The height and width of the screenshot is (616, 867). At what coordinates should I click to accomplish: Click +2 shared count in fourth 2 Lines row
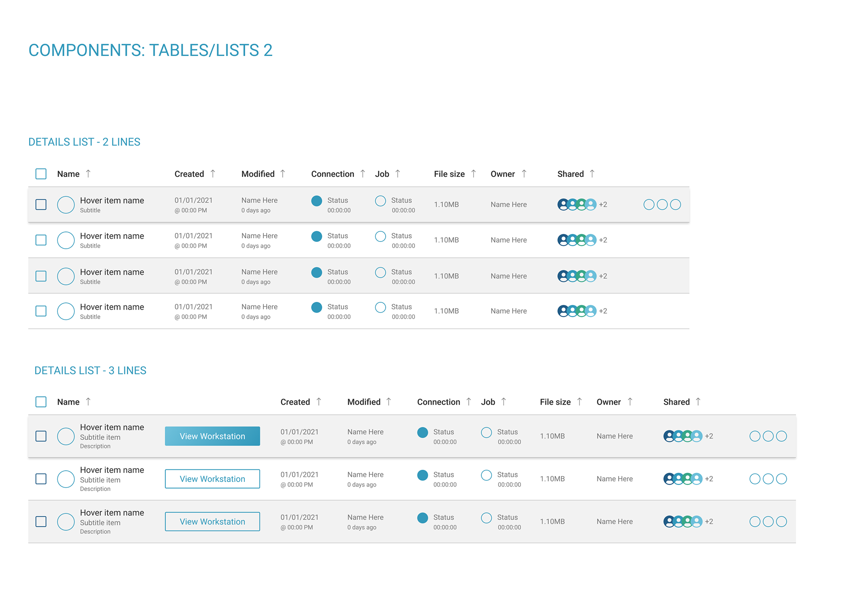603,311
